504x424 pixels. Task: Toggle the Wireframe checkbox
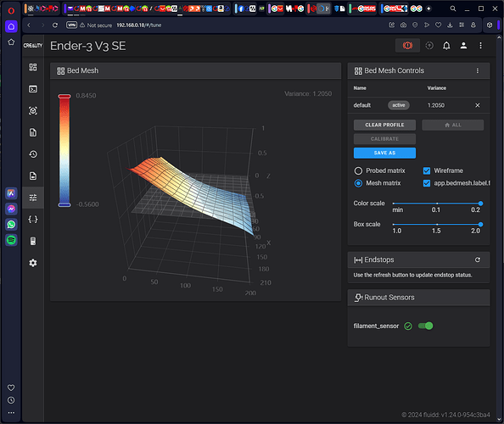click(x=427, y=170)
